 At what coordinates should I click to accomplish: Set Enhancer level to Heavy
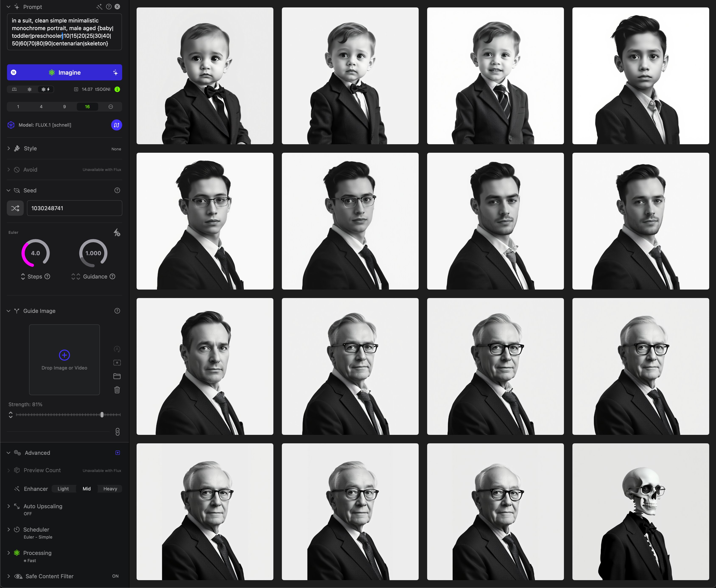[110, 489]
